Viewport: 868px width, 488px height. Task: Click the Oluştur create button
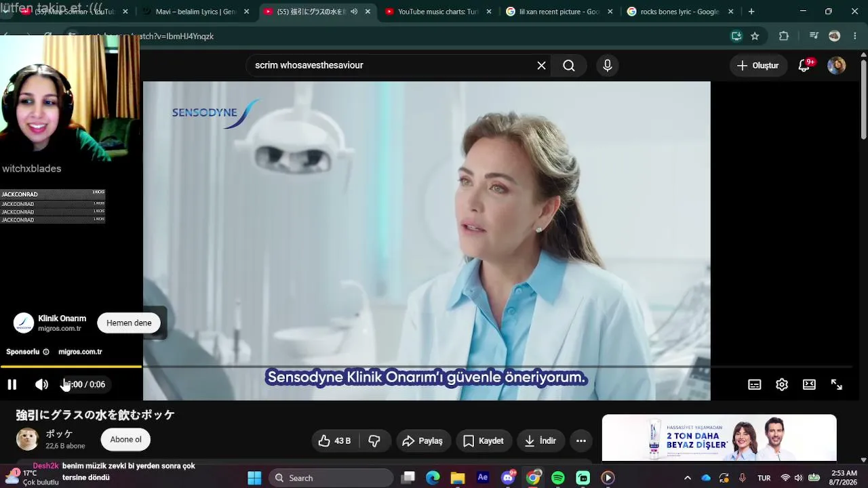[x=757, y=65]
